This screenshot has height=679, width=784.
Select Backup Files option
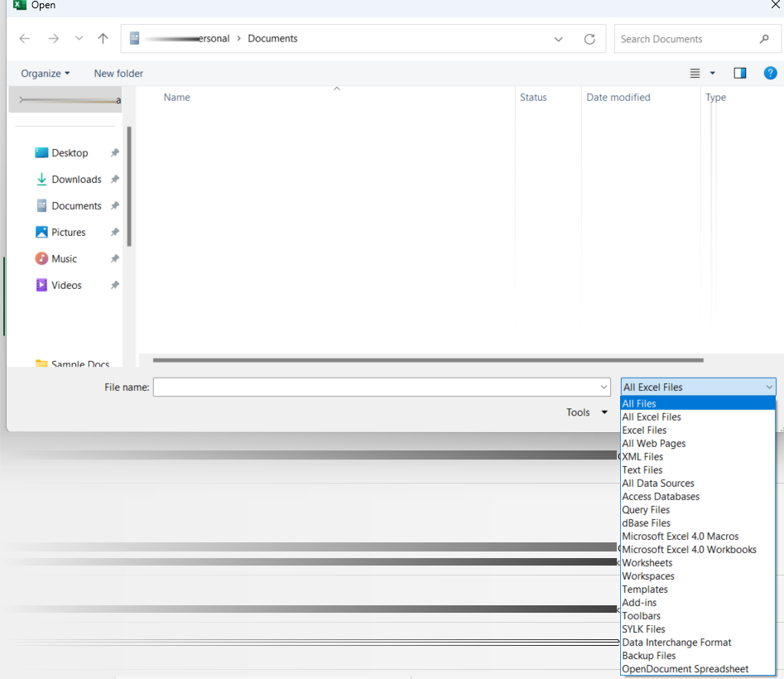[698, 656]
